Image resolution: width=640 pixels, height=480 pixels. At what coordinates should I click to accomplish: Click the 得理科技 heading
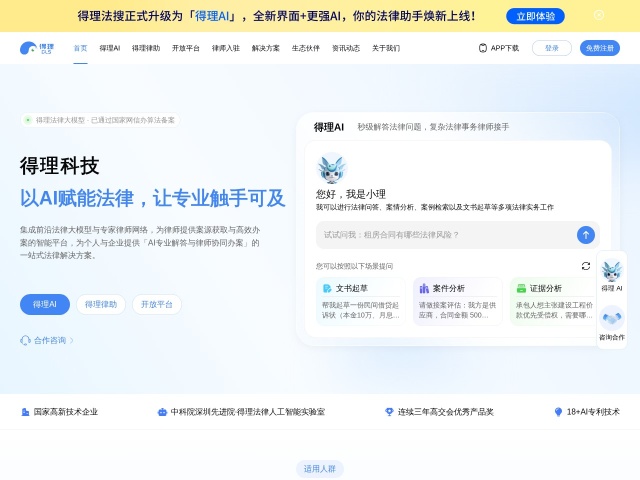[x=60, y=166]
